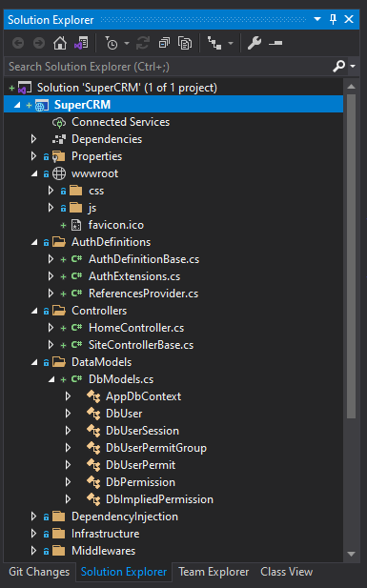Toggle the Show All Files icon

pos(185,43)
